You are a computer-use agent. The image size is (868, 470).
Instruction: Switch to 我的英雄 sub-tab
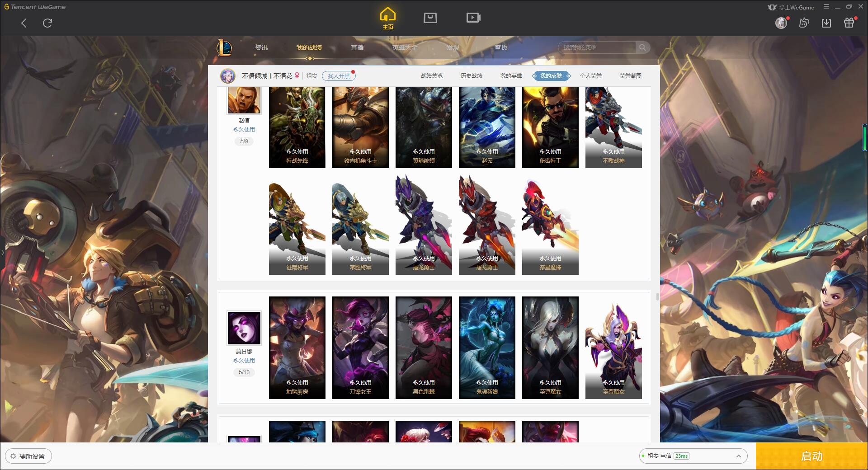511,76
